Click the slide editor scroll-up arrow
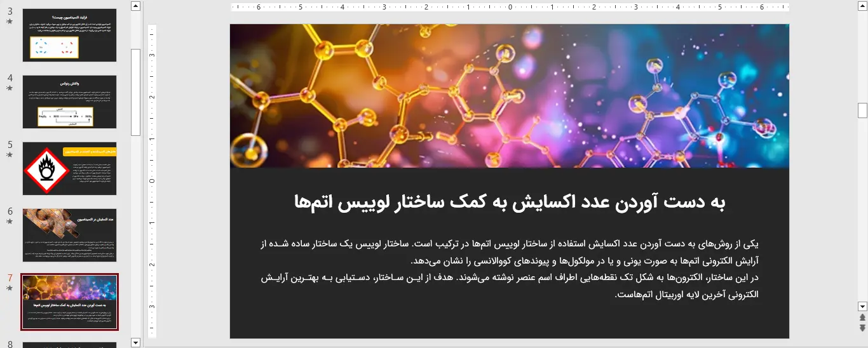The height and width of the screenshot is (348, 868). (x=862, y=6)
